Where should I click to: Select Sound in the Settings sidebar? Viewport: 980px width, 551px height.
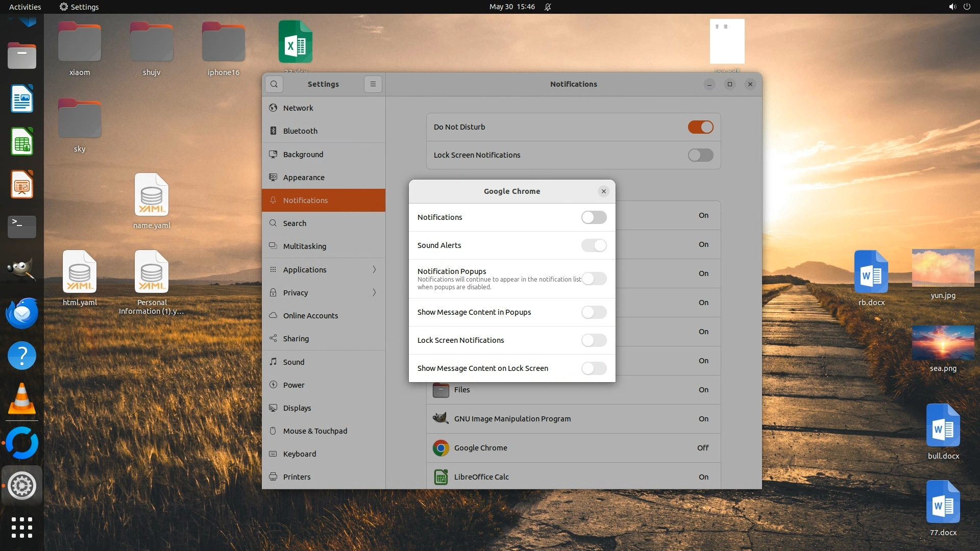[x=293, y=362]
